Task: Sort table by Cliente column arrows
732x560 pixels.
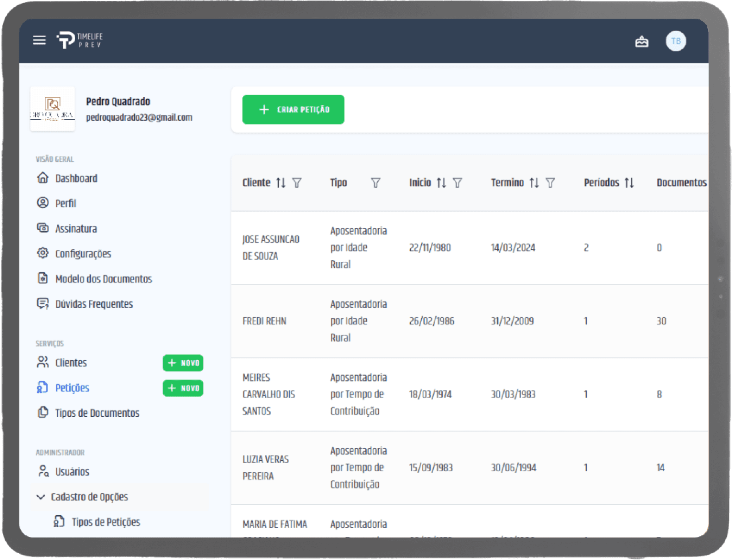Action: tap(280, 183)
